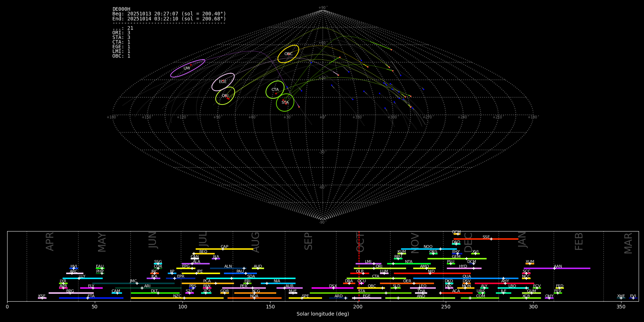
Task: Click the GEM green bar in timeline
Action: 457,259
